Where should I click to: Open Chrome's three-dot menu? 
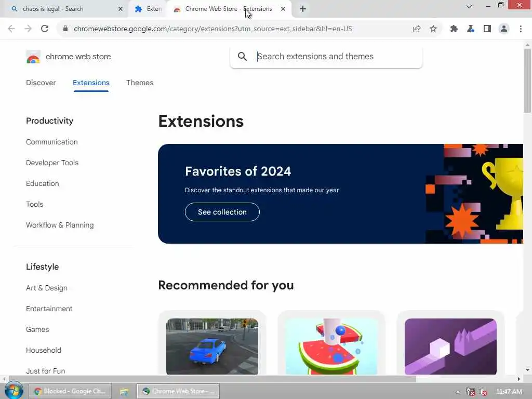click(521, 29)
